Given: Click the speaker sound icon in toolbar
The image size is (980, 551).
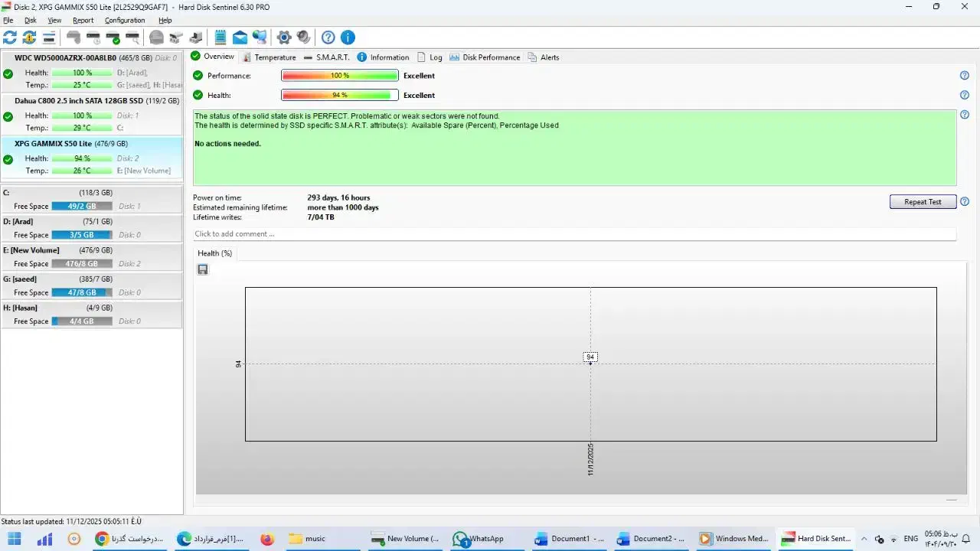Looking at the screenshot, I should 303,37.
